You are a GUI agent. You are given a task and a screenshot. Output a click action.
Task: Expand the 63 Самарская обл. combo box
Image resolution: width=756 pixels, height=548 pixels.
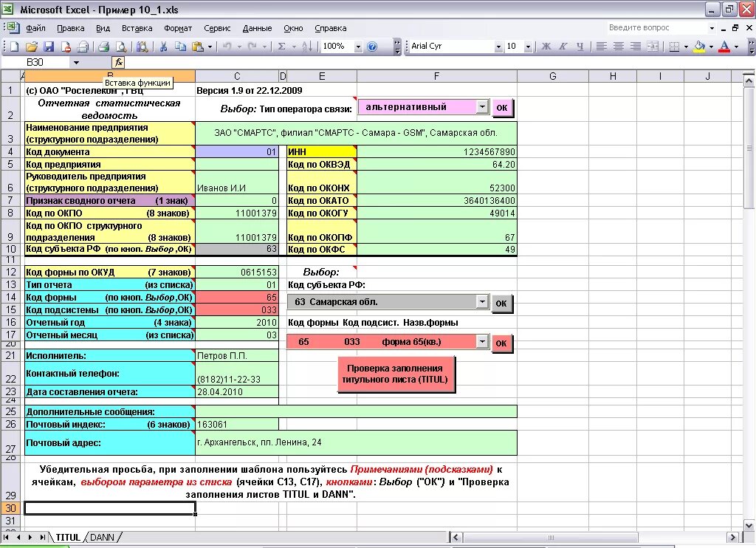pyautogui.click(x=482, y=302)
